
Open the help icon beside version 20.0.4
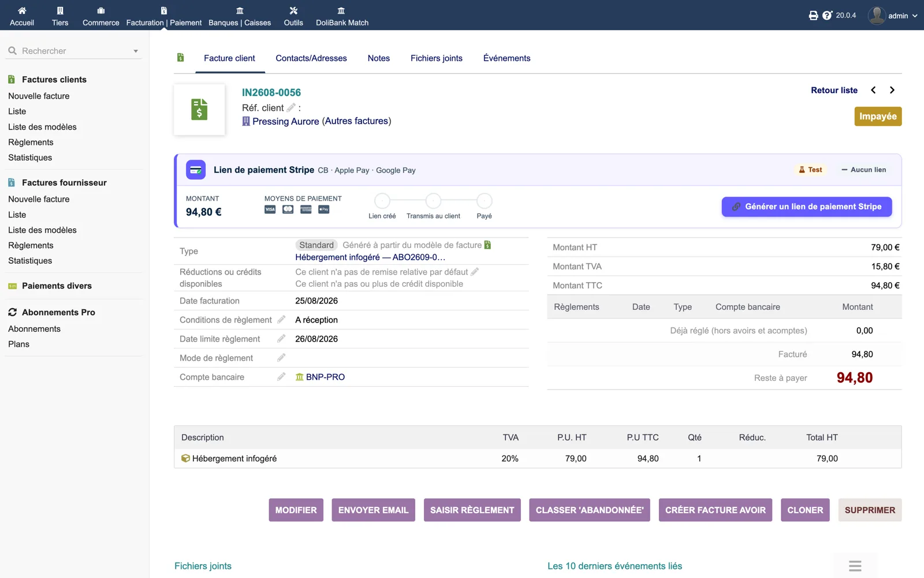click(x=827, y=16)
